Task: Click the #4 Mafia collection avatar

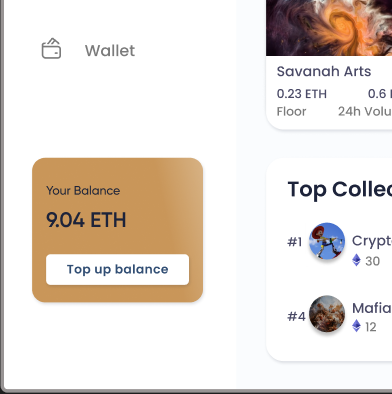Action: (x=327, y=313)
